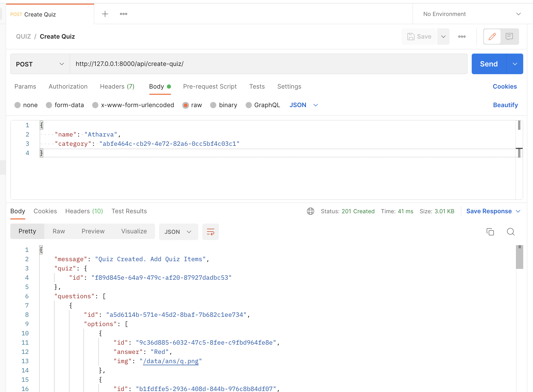Screen dimensions: 533x392
Task: Click the tab overflow three-dots icon
Action: click(x=123, y=14)
